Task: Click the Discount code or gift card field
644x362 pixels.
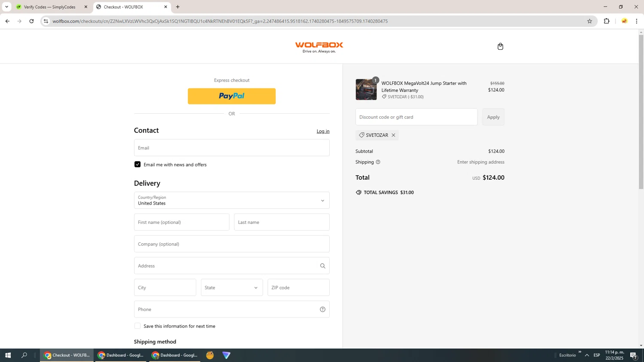Action: coord(416,117)
